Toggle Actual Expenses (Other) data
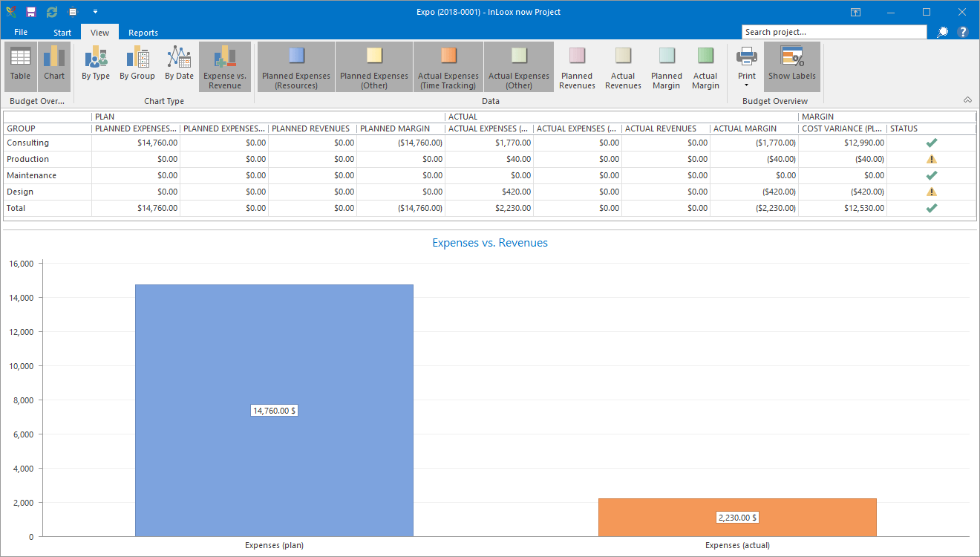 [519, 66]
